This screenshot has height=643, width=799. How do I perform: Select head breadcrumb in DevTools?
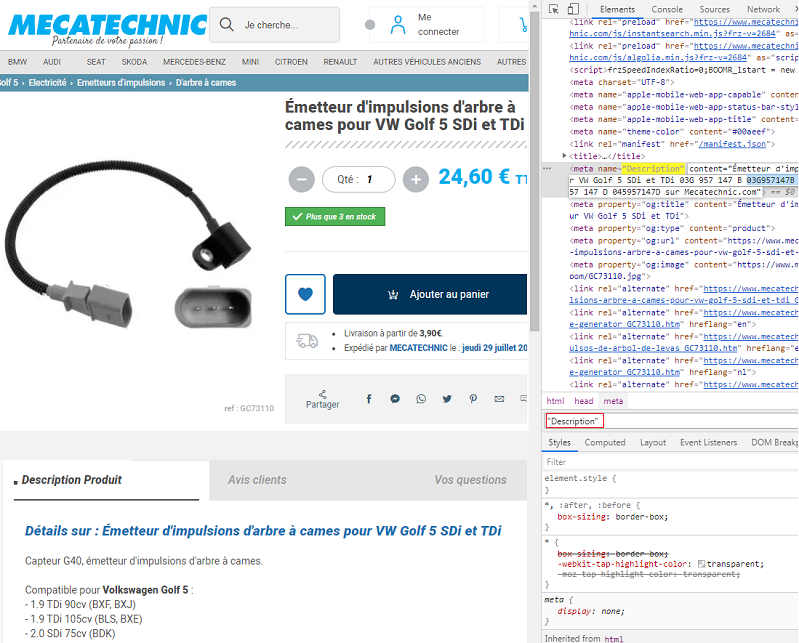click(x=583, y=401)
